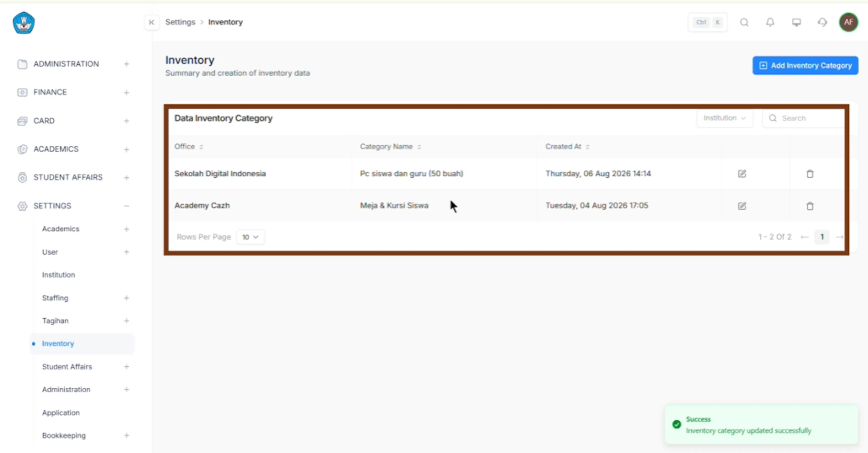868x453 pixels.
Task: Open the Institution settings menu item
Action: click(x=58, y=275)
